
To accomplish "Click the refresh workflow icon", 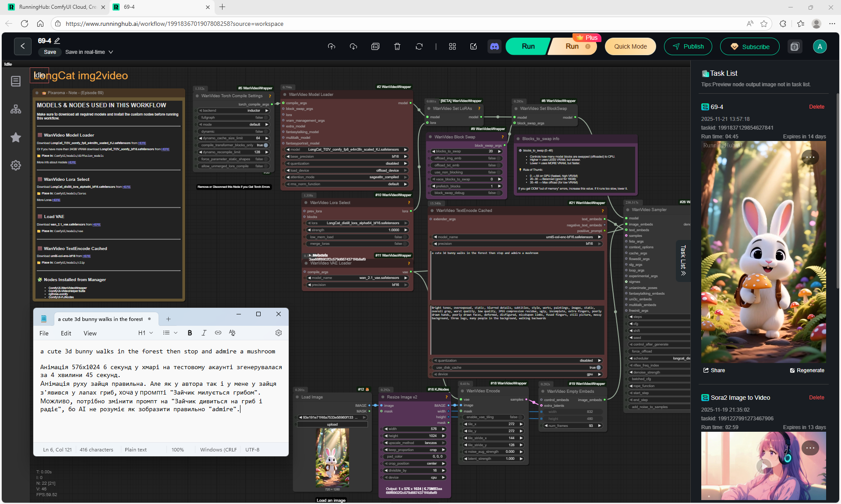I will pos(419,46).
